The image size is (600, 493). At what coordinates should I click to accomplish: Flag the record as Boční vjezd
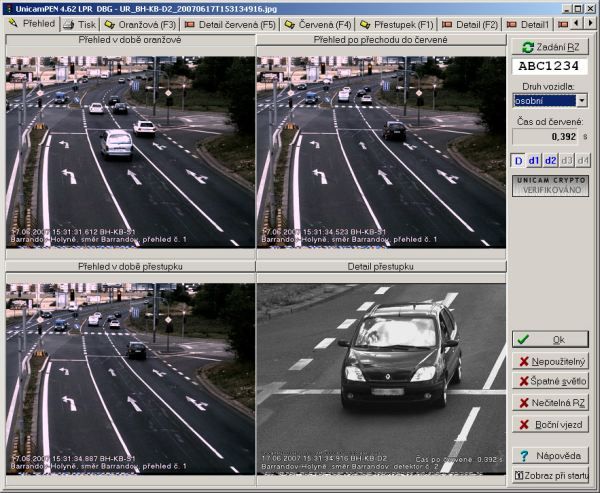click(550, 423)
